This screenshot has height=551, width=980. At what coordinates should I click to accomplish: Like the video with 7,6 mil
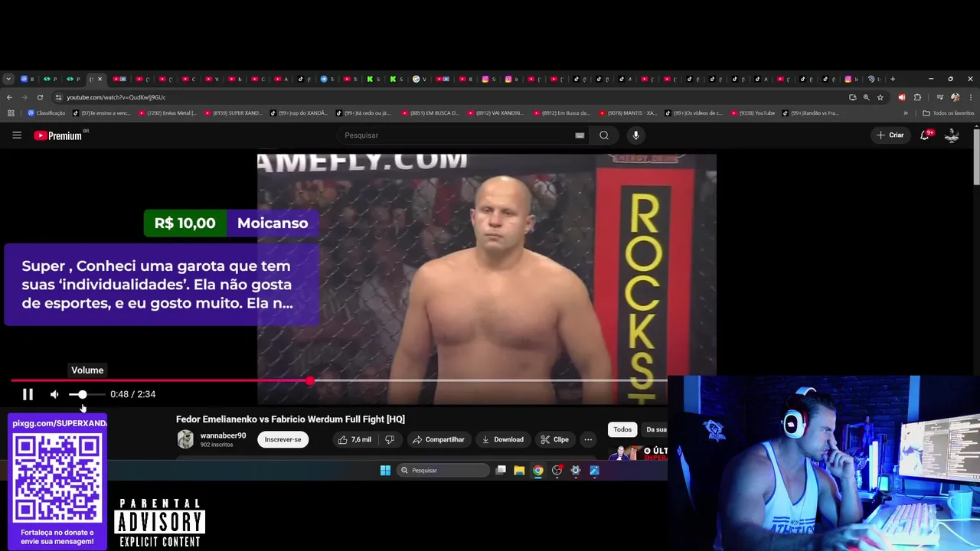pyautogui.click(x=354, y=439)
